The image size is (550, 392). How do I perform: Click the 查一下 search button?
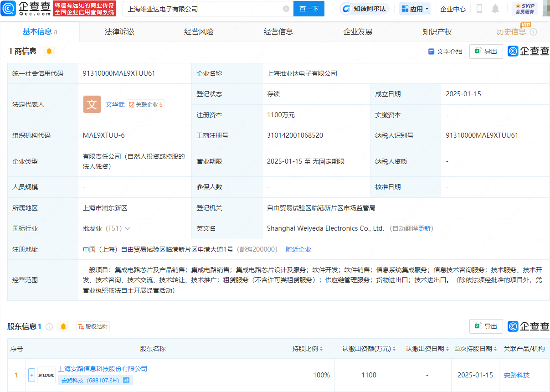309,9
